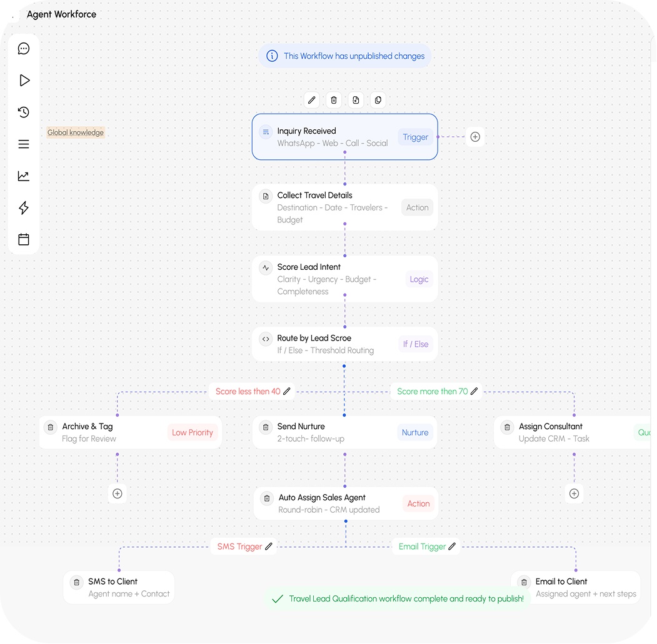
Task: Click the trash icon above Inquiry Received node
Action: click(x=334, y=100)
